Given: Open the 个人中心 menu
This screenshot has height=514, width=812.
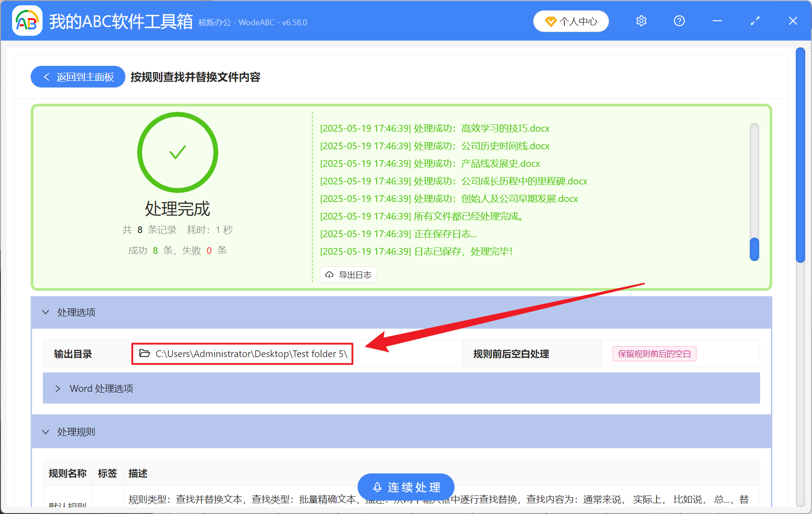Looking at the screenshot, I should pyautogui.click(x=571, y=21).
